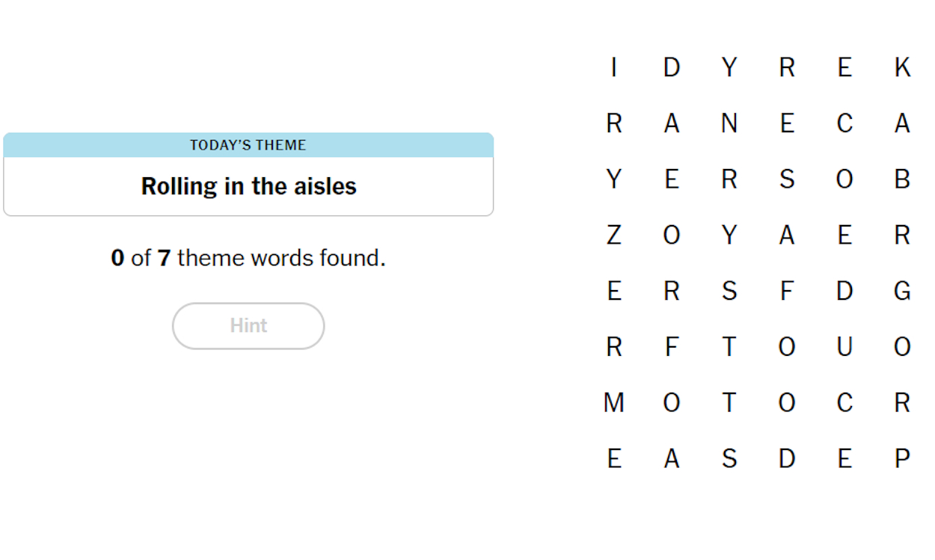Click the letter P ending the bottom row

point(902,459)
